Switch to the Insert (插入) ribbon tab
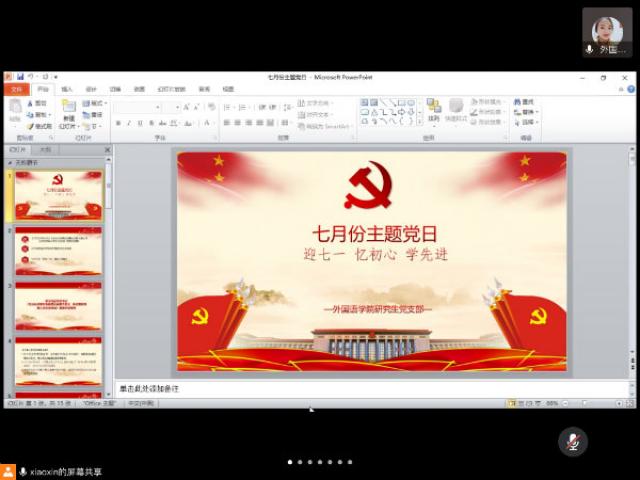This screenshot has width=640, height=480. tap(67, 89)
